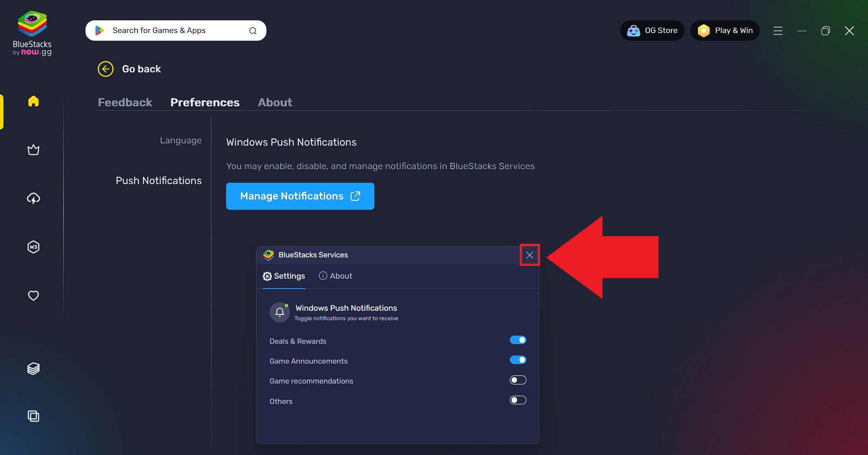This screenshot has height=455, width=868.
Task: Open the cloud gaming icon in sidebar
Action: tap(33, 198)
